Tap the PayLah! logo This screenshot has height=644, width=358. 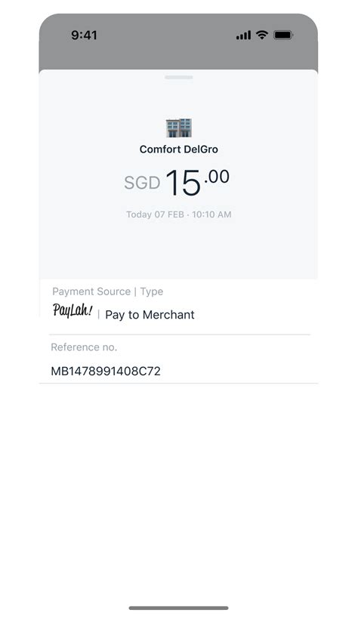point(73,310)
